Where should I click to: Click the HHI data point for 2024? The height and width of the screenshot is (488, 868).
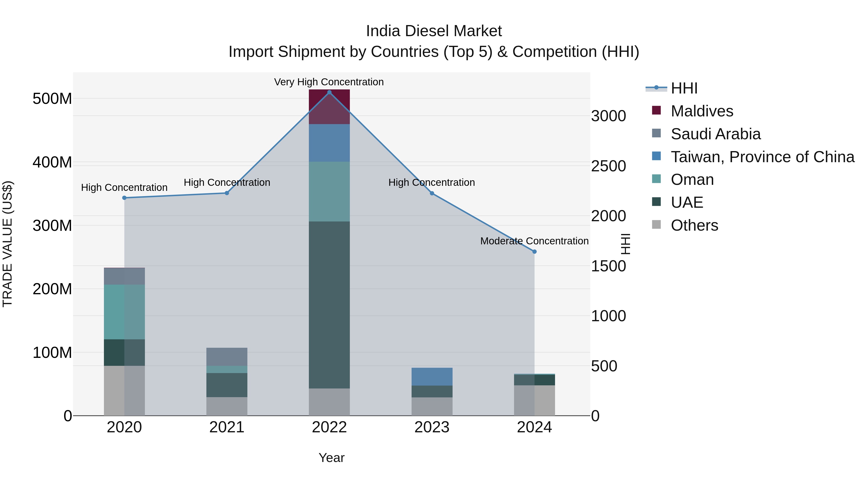click(x=534, y=252)
